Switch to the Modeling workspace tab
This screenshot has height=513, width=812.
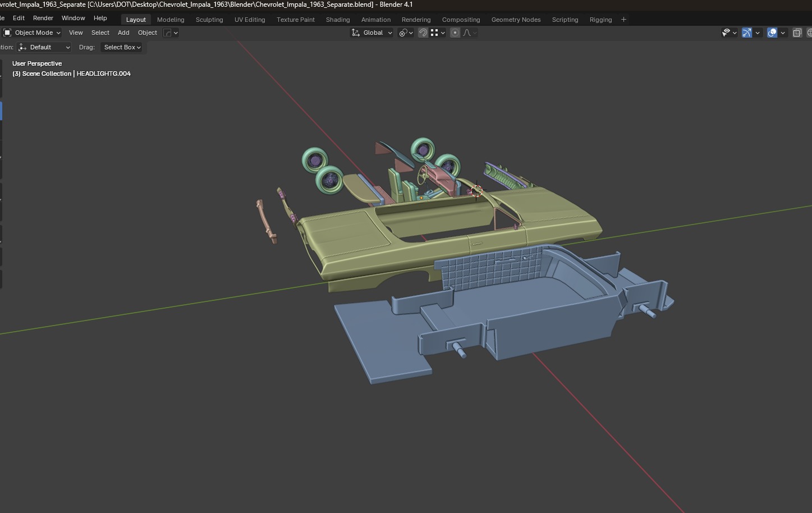171,20
